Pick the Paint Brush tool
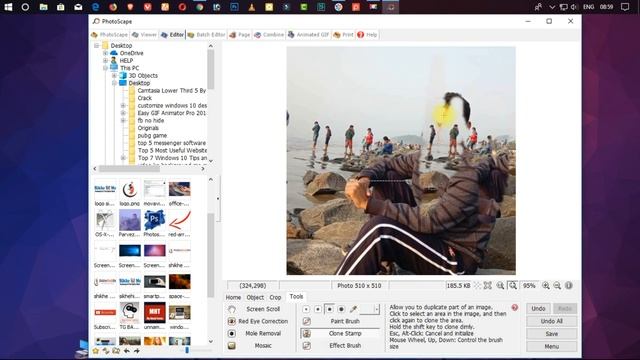640x360 pixels. point(340,321)
